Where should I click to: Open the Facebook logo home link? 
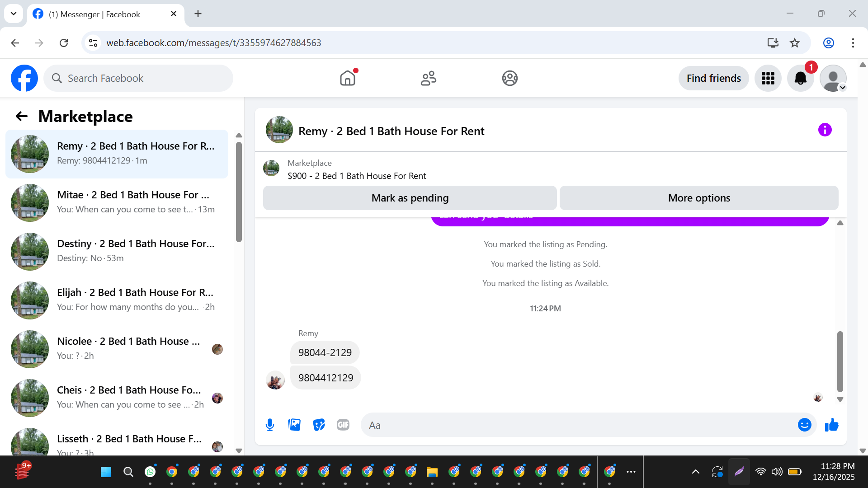[24, 78]
